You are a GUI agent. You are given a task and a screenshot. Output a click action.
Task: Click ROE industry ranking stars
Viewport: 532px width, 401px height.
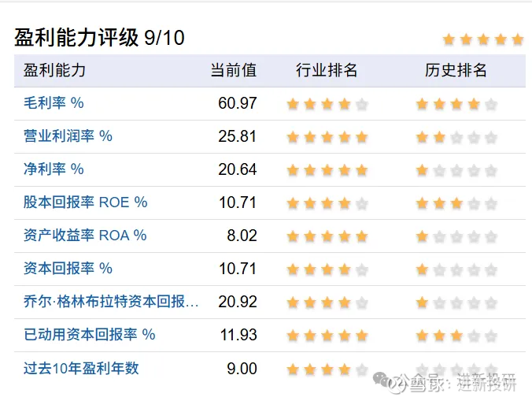point(327,202)
